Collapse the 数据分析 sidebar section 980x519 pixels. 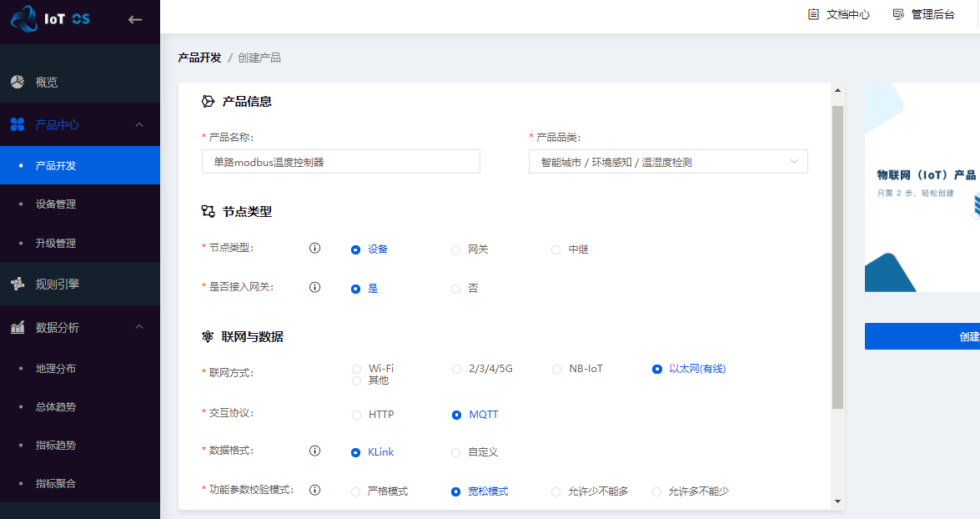[139, 327]
